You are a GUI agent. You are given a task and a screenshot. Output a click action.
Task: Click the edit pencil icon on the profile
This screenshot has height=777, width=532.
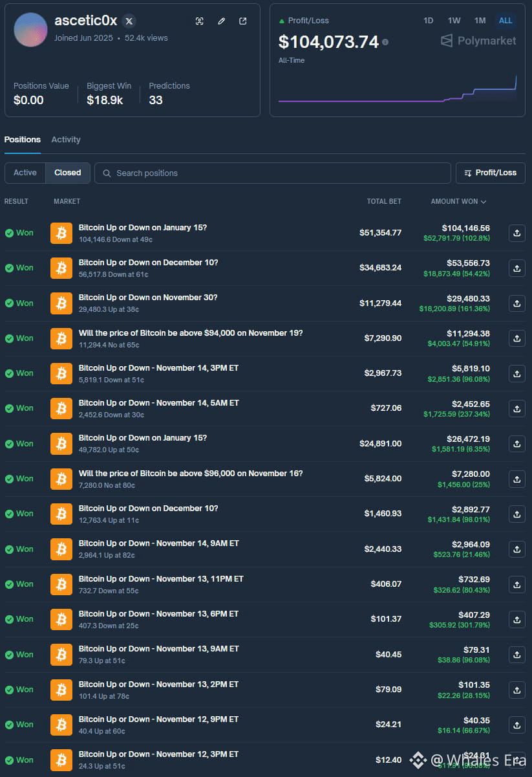pos(221,21)
